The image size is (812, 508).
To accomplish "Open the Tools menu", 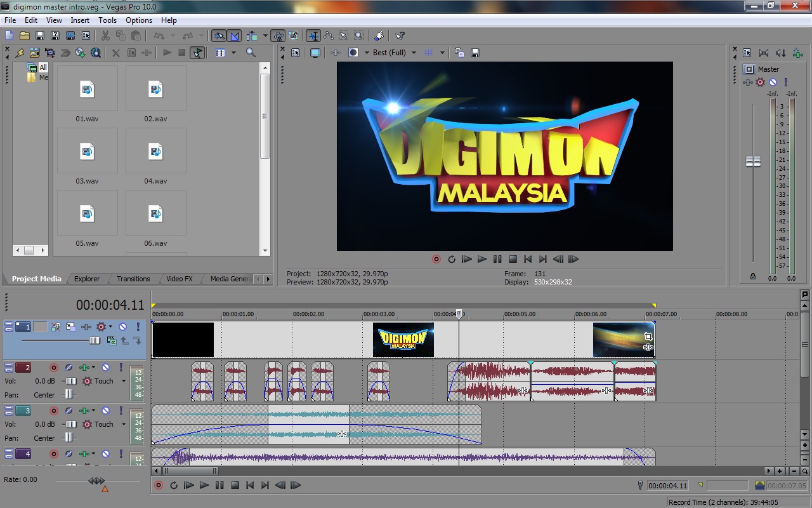I will tap(108, 20).
